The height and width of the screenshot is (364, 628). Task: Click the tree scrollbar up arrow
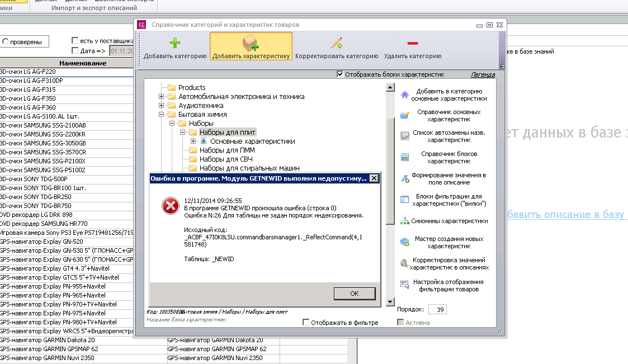(x=390, y=87)
